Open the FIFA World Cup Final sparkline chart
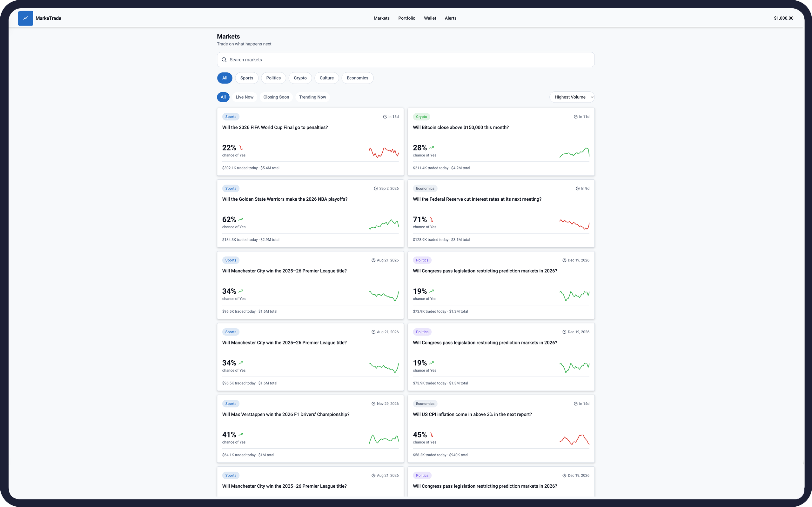Image resolution: width=812 pixels, height=507 pixels. coord(384,153)
